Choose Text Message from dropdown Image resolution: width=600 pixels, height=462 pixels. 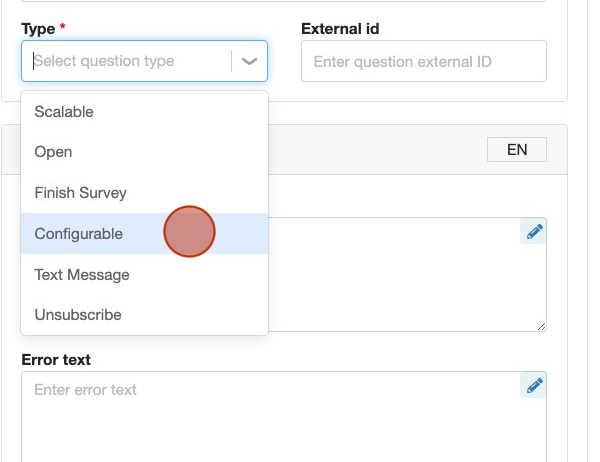point(144,274)
